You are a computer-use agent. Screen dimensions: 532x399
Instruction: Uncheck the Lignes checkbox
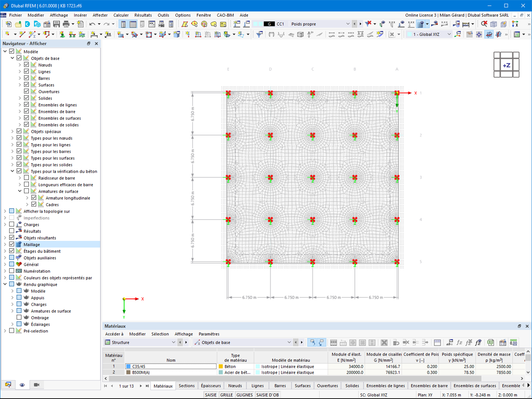[x=27, y=71]
